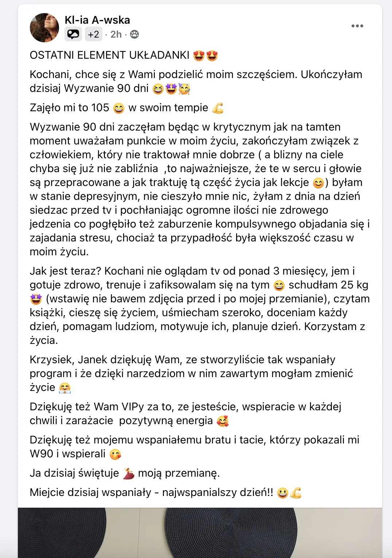The image size is (392, 558).
Task: Click the conversation bubble badge icon
Action: coord(73,34)
